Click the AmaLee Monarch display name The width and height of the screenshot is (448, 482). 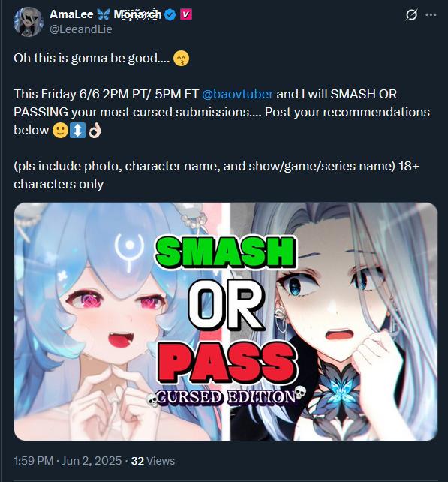(105, 14)
